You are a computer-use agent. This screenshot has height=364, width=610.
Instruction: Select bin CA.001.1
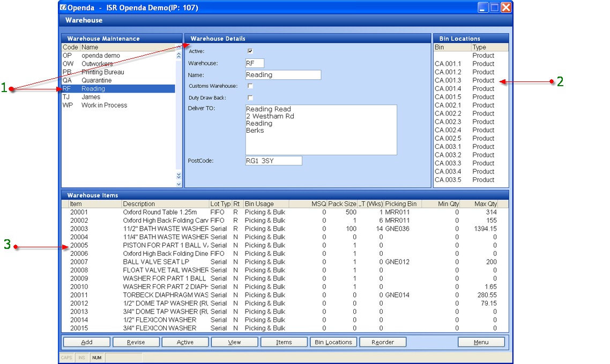471,64
